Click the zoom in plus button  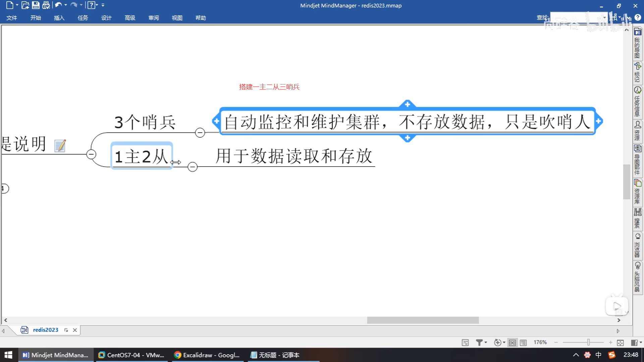(x=610, y=342)
